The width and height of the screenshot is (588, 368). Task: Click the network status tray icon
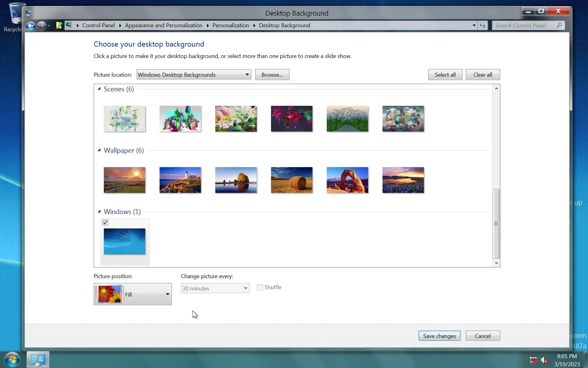[x=533, y=360]
